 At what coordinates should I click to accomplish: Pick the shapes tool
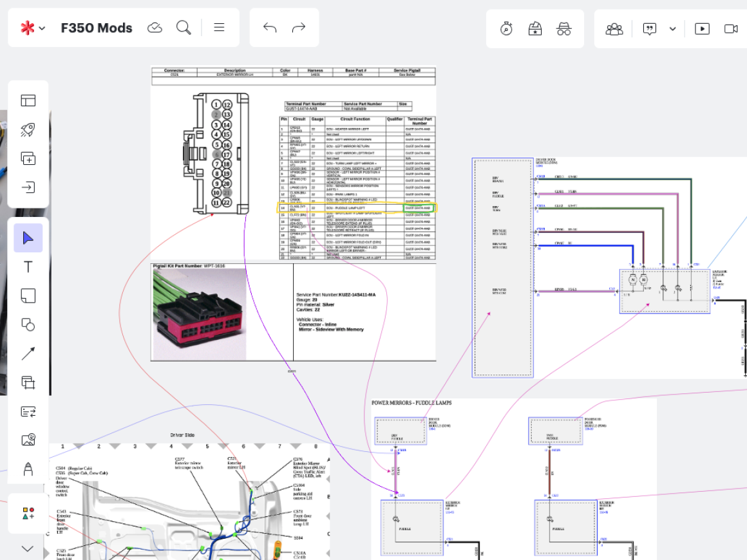pos(28,324)
